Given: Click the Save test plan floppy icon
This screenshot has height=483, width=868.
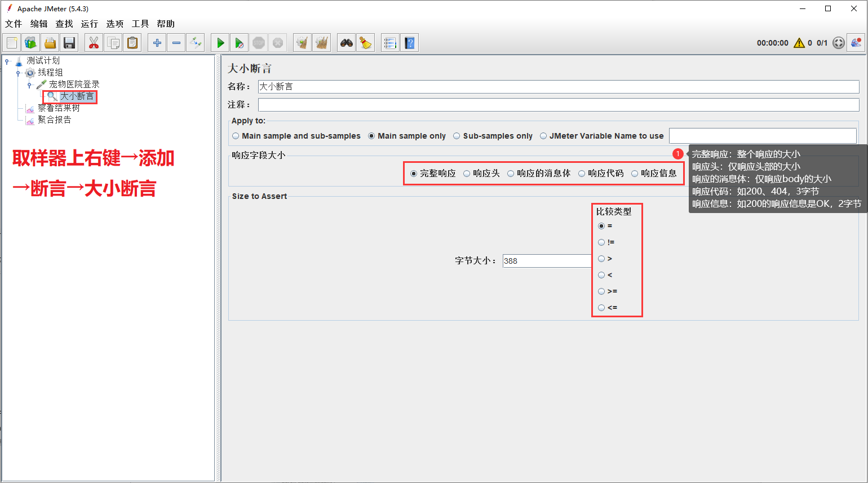Looking at the screenshot, I should click(69, 43).
